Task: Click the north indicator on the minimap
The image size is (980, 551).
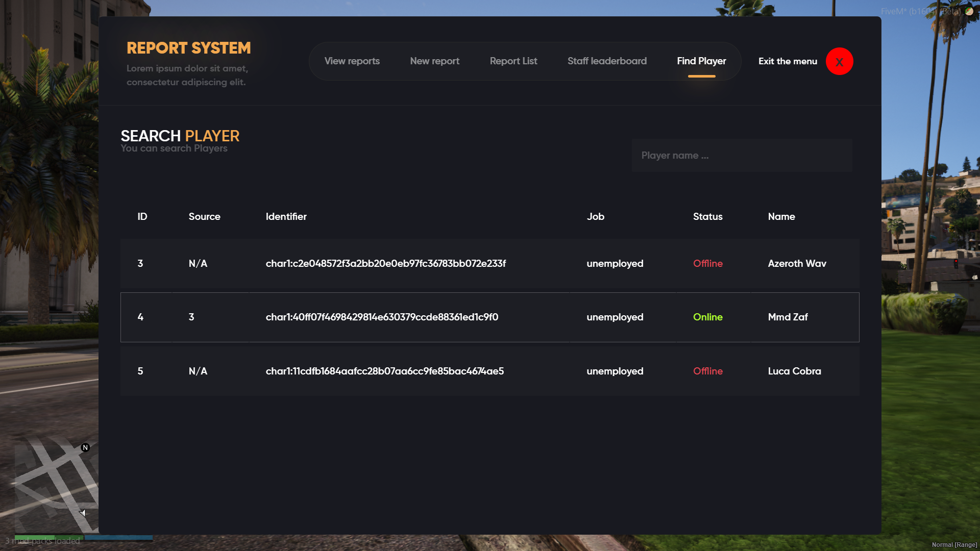Action: [85, 447]
